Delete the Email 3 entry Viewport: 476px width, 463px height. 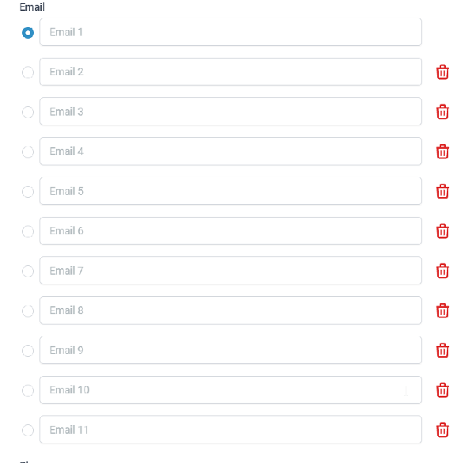point(442,112)
